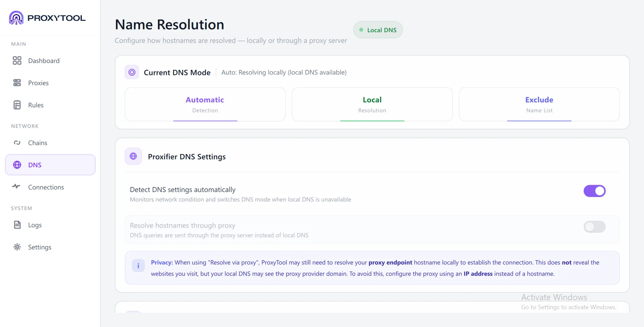Go to the Proxies section
644x327 pixels.
(50, 83)
